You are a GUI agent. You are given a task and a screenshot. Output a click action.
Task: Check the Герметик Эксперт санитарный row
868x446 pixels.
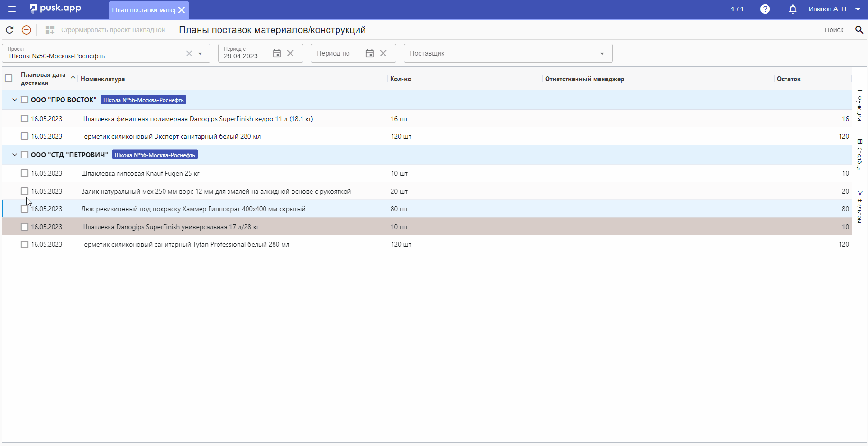25,136
